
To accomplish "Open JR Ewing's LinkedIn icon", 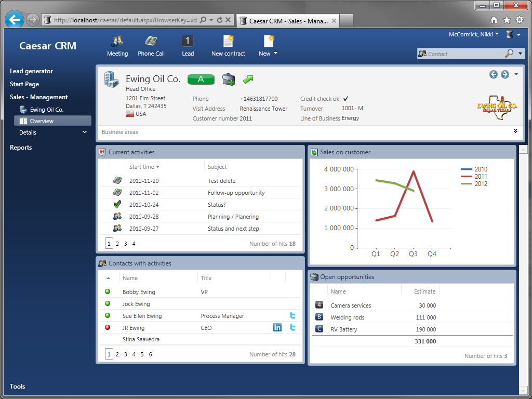I will (277, 327).
